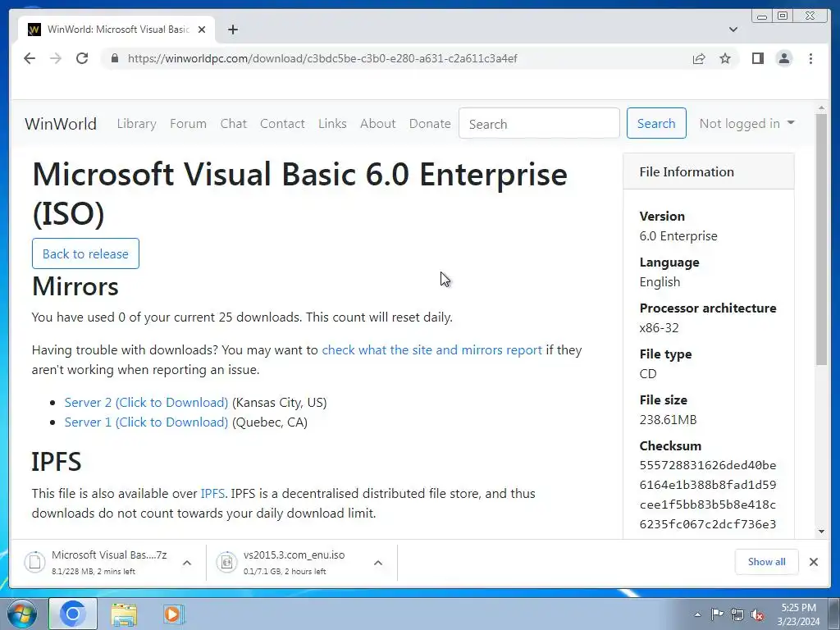Close the WinWorld tab
Image resolution: width=840 pixels, height=630 pixels.
[202, 30]
